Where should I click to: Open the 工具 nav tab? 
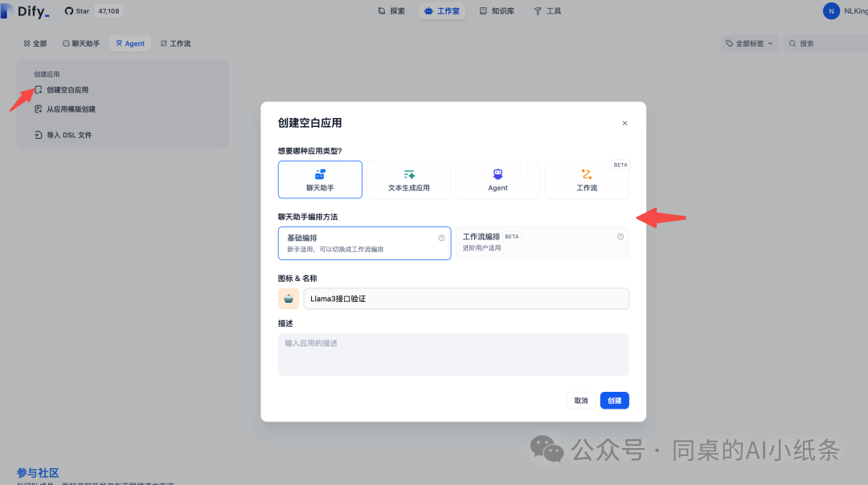pyautogui.click(x=547, y=11)
